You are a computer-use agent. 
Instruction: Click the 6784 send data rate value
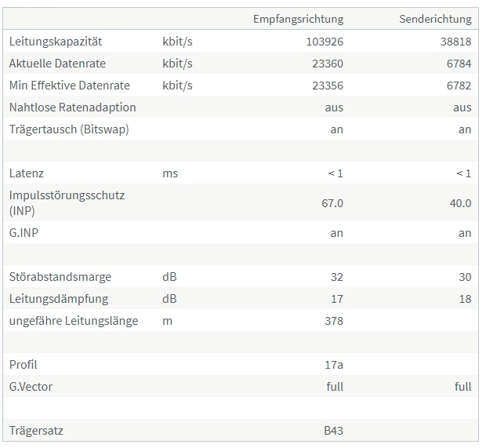coord(459,64)
